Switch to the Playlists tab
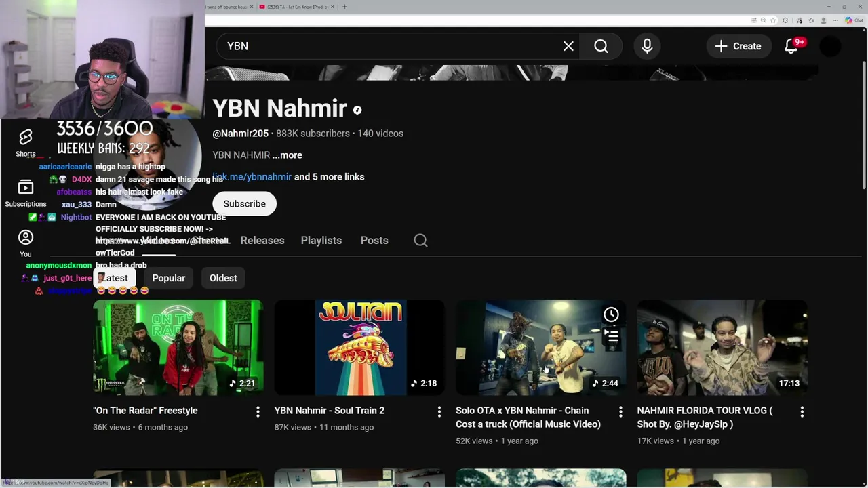 click(321, 241)
